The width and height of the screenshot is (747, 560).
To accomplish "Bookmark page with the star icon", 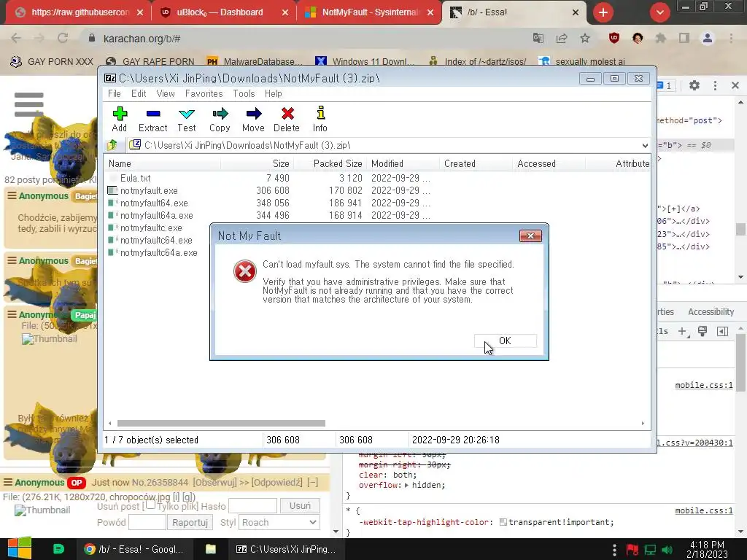I will click(585, 39).
